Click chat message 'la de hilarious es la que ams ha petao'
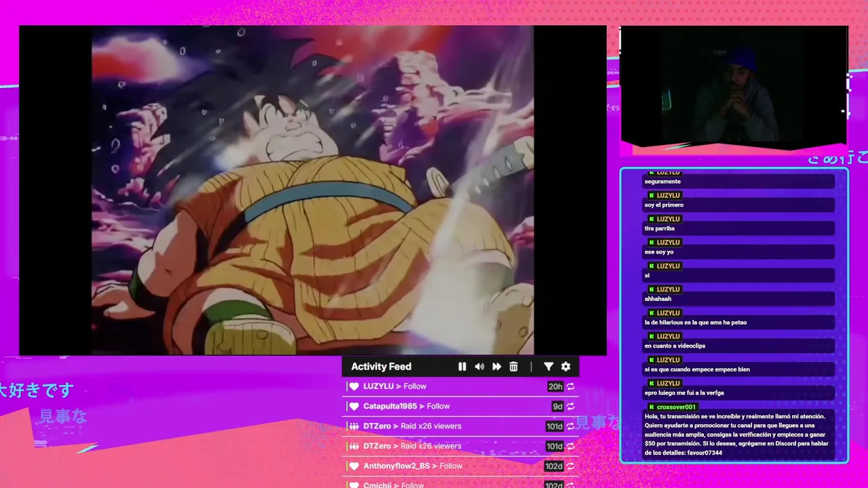Viewport: 868px width, 488px height. tap(695, 323)
